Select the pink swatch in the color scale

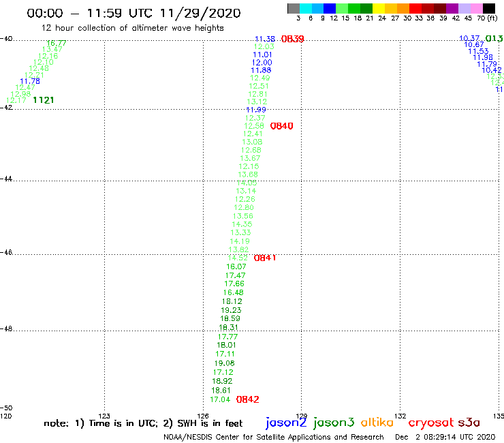476,8
